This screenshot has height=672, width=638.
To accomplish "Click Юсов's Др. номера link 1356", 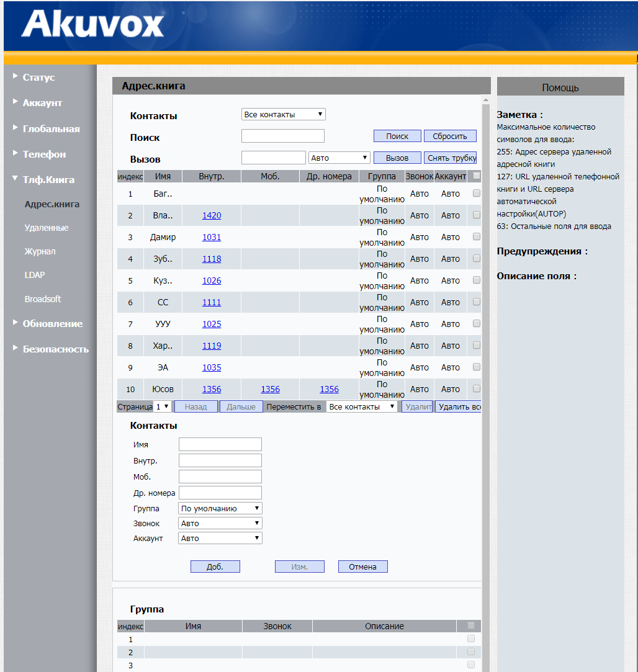I will pyautogui.click(x=330, y=389).
